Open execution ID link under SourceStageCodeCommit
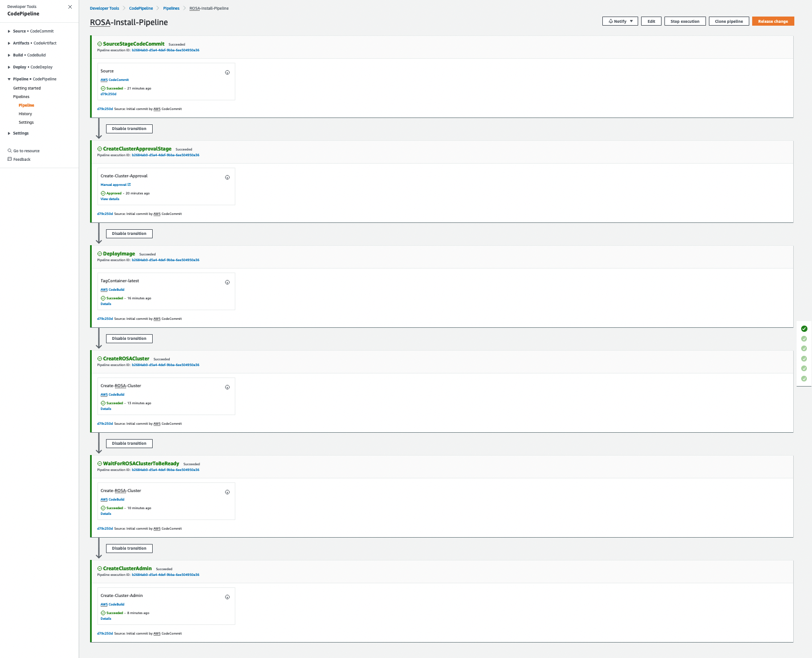812x658 pixels. coord(165,50)
